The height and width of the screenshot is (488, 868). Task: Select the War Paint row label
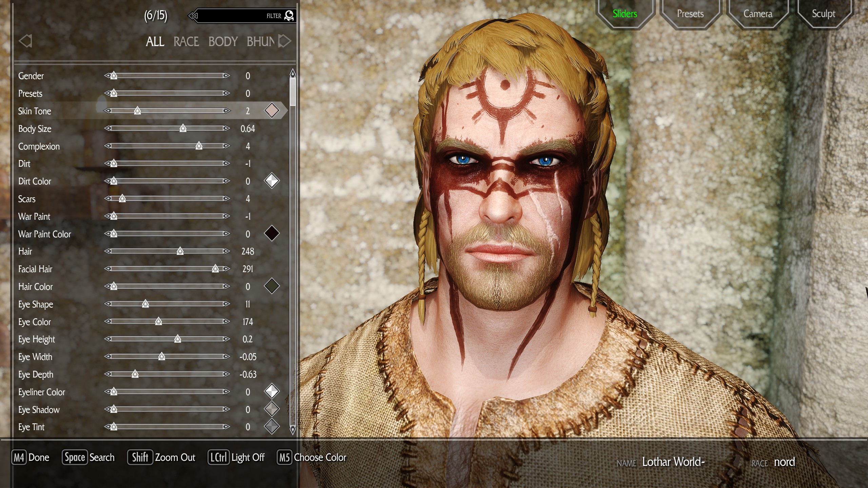tap(34, 217)
